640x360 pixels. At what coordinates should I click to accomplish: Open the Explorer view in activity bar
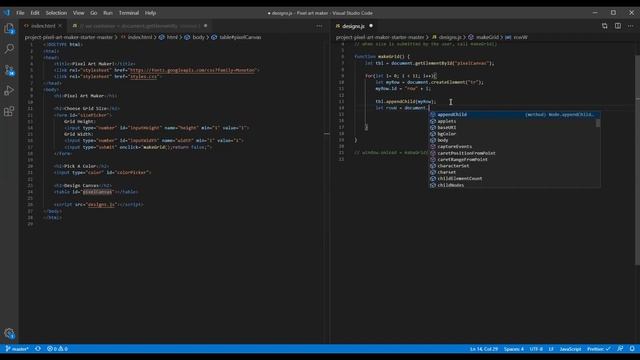[9, 29]
